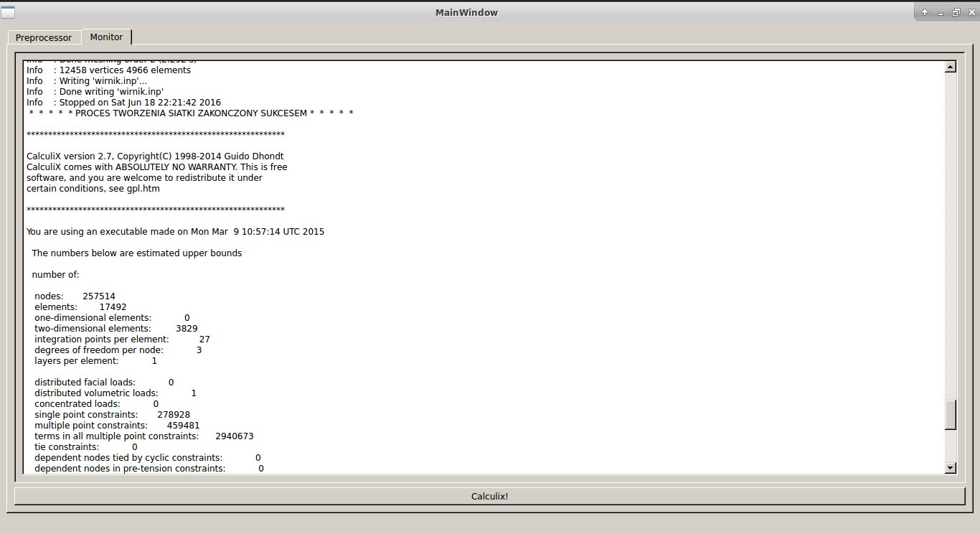Click the "Done writing 'wirnik.inp'" line

click(x=95, y=92)
